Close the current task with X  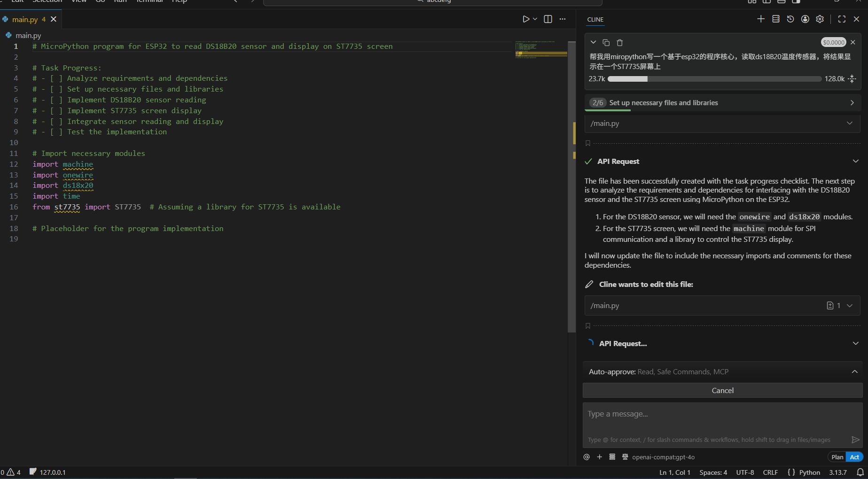tap(853, 42)
